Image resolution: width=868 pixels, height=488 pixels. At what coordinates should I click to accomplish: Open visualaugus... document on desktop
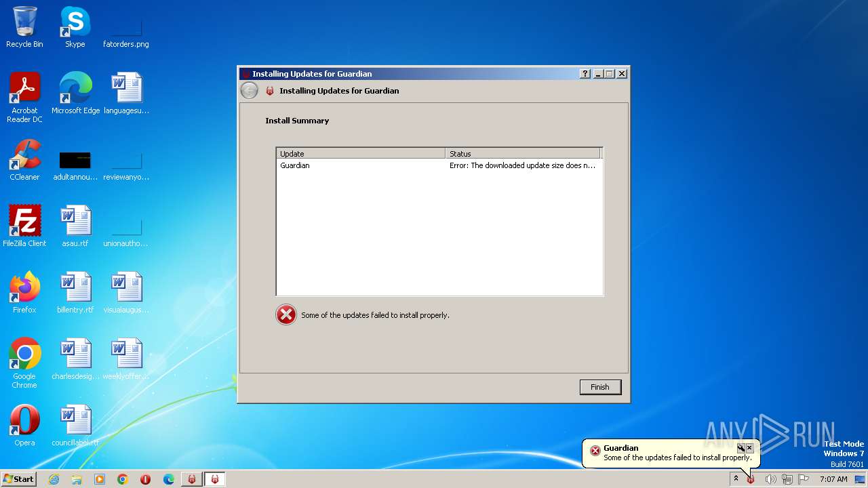point(126,293)
